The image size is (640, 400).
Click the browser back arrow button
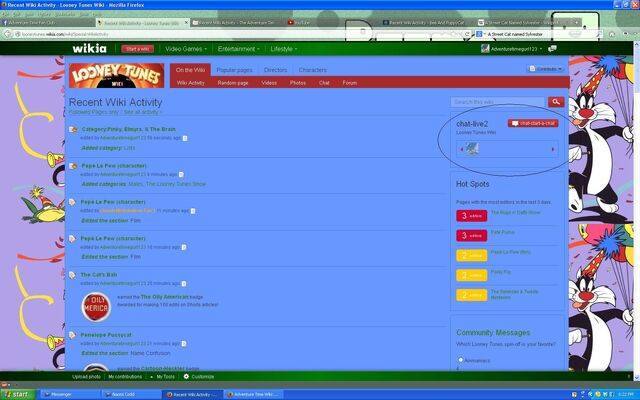(x=7, y=34)
